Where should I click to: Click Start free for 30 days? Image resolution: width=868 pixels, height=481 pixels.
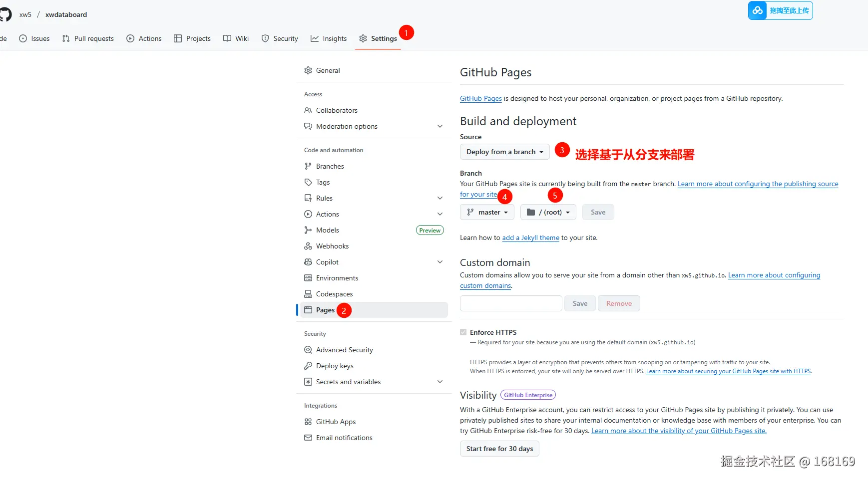(x=499, y=449)
